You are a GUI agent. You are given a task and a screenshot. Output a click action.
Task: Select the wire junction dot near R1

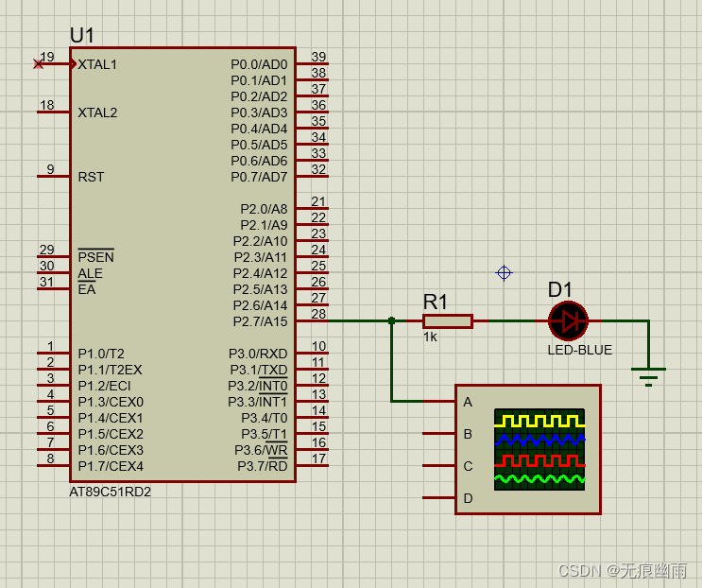391,320
